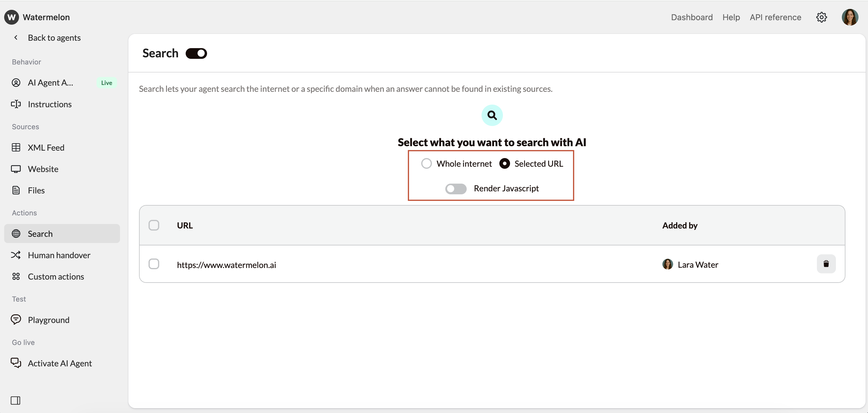
Task: Open the Dashboard page
Action: point(692,17)
